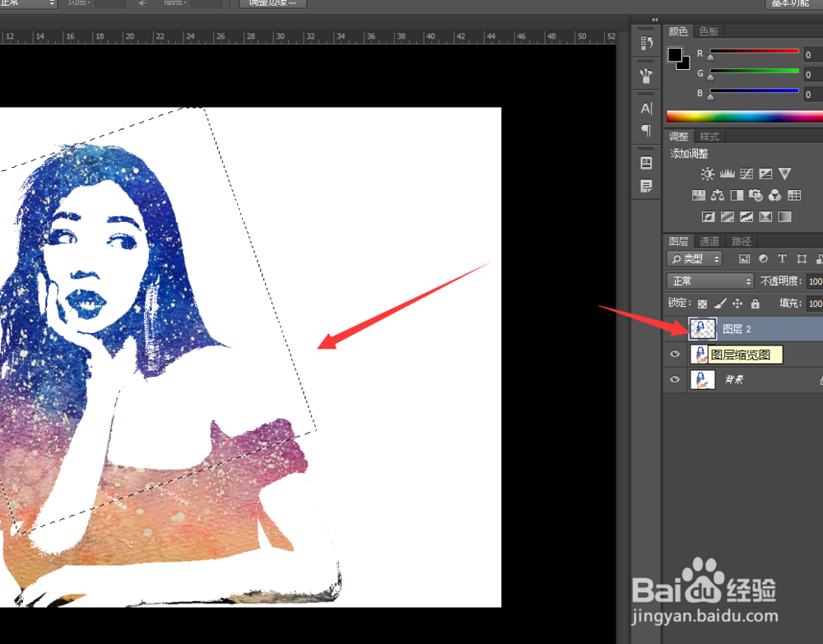
Task: Add a Levels adjustment
Action: pos(727,174)
